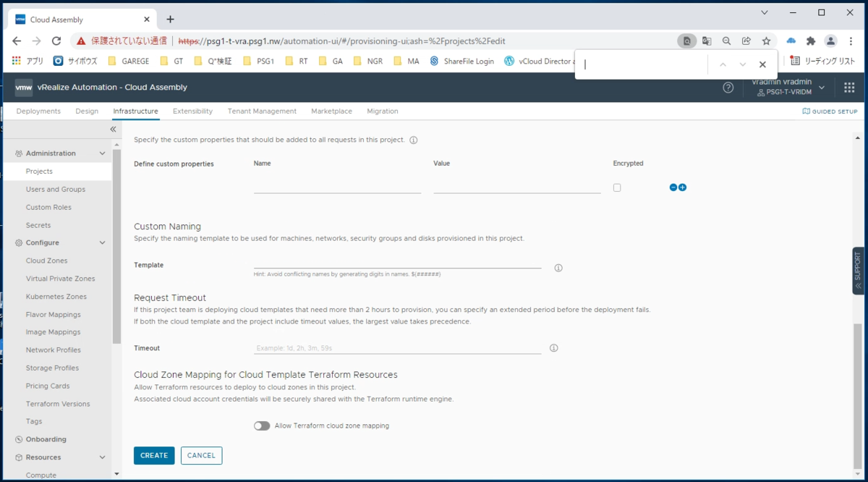Select the Infrastructure tab
868x482 pixels.
click(135, 111)
